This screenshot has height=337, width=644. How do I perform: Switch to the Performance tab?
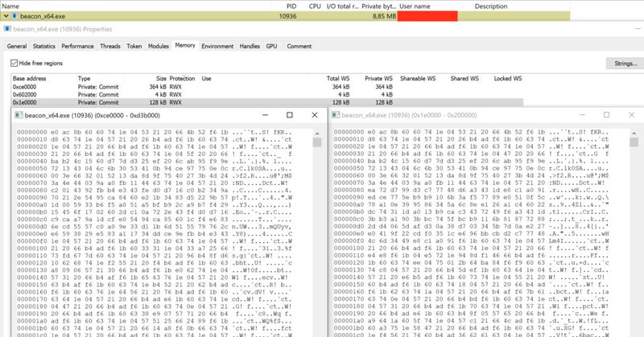point(77,47)
